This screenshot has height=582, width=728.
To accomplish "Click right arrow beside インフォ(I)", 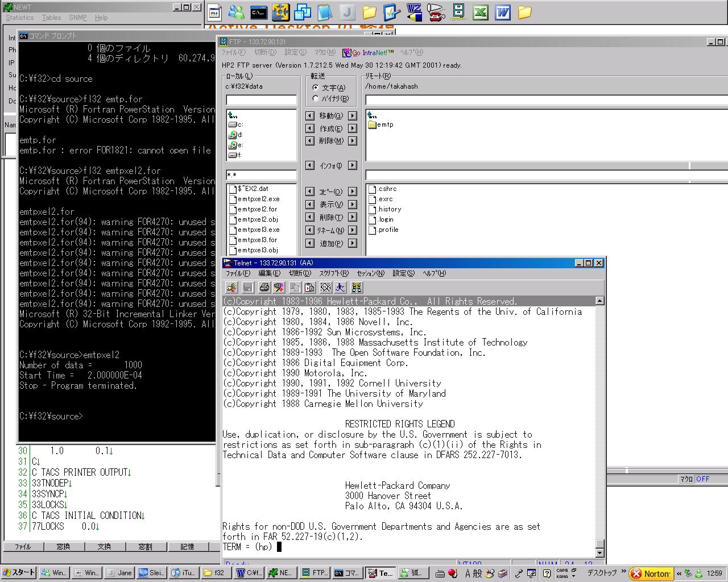I will pyautogui.click(x=353, y=165).
